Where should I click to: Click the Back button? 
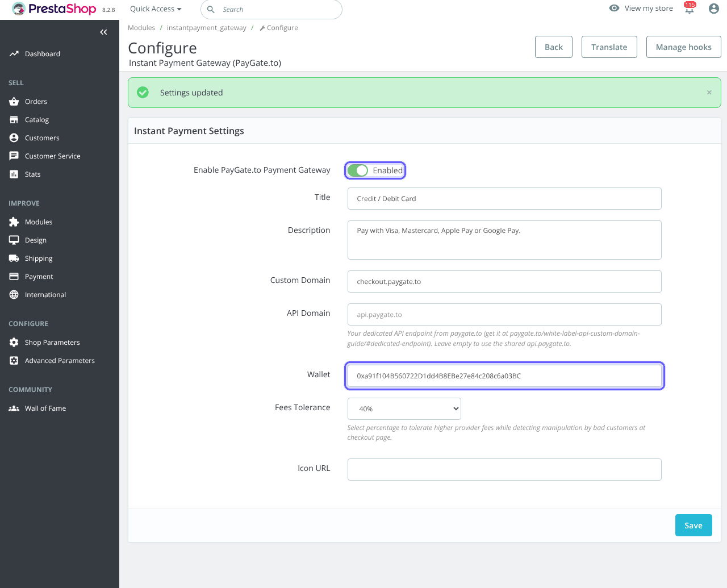tap(554, 47)
